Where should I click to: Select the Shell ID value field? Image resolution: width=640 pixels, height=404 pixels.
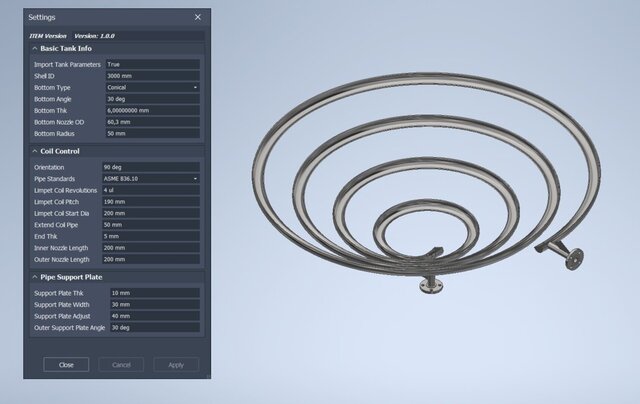click(x=150, y=76)
